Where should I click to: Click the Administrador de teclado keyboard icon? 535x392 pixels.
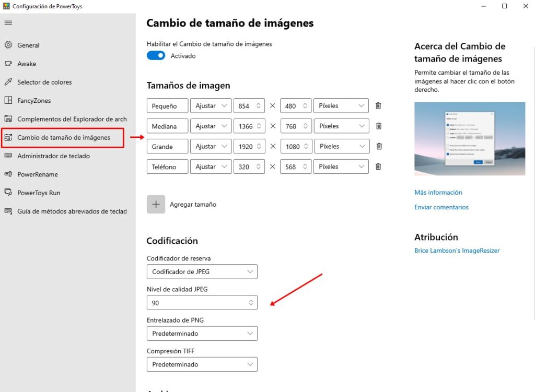[x=8, y=156]
